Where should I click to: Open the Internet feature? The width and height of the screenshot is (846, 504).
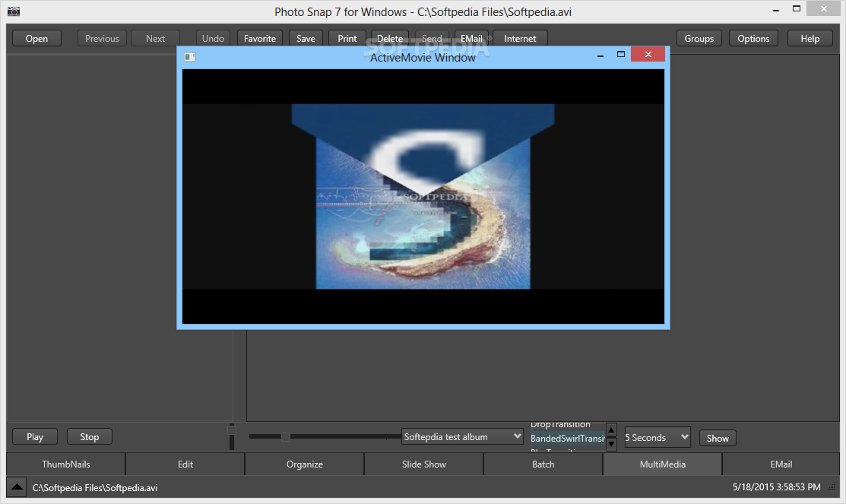point(520,38)
